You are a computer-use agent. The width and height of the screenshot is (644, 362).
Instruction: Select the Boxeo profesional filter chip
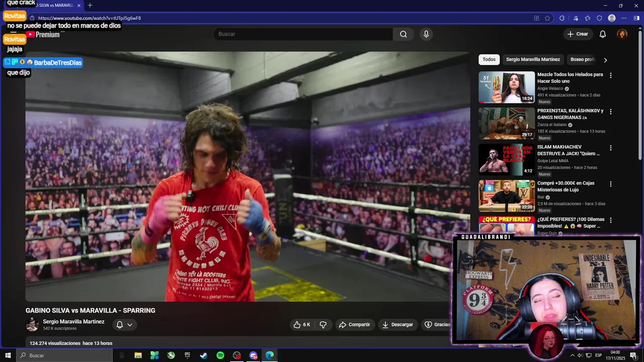point(583,59)
